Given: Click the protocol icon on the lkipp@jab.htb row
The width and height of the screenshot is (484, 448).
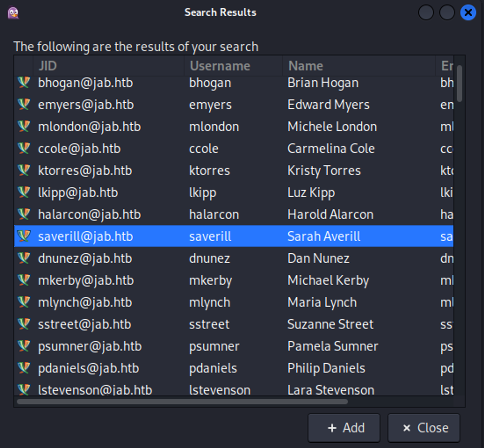Looking at the screenshot, I should pos(24,192).
